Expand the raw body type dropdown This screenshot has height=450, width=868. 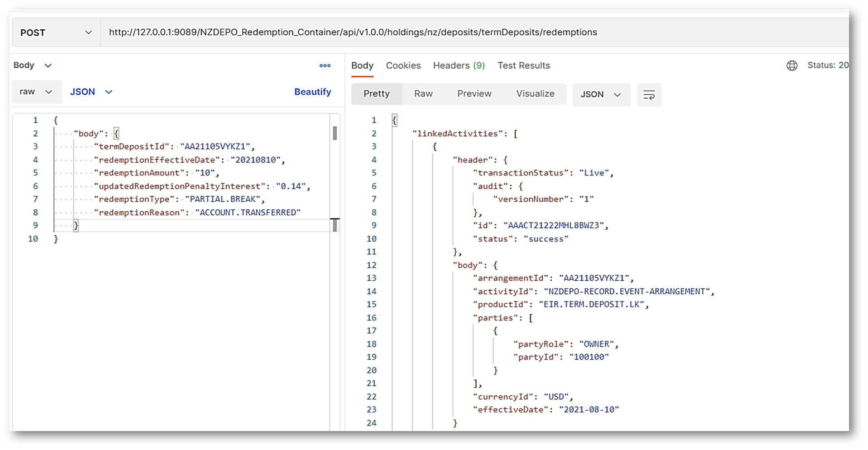(x=36, y=92)
